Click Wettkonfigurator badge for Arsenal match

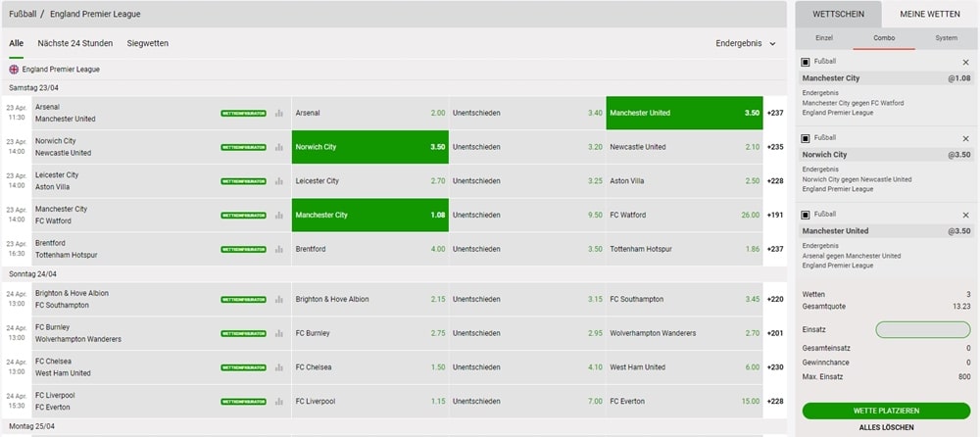(x=243, y=113)
